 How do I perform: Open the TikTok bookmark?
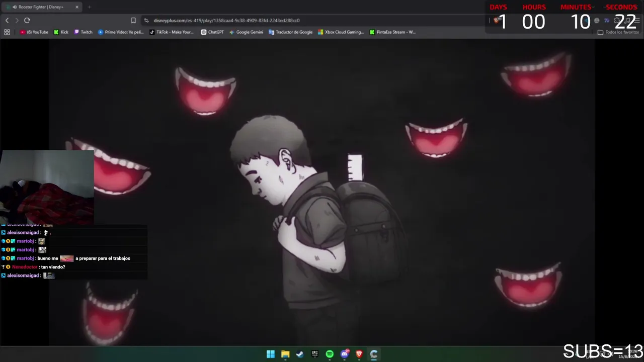(172, 32)
